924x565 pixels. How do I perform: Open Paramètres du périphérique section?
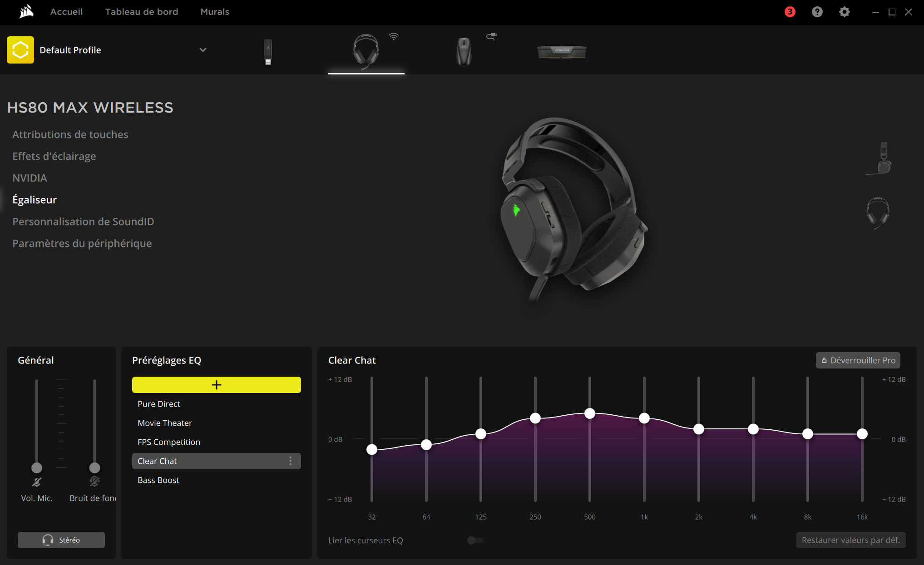click(82, 243)
